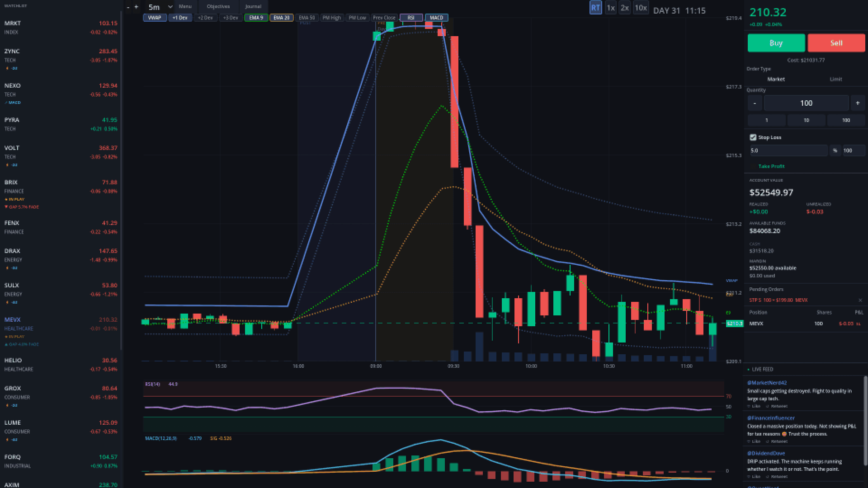Image resolution: width=868 pixels, height=488 pixels.
Task: Enable the PM High line
Action: point(332,18)
